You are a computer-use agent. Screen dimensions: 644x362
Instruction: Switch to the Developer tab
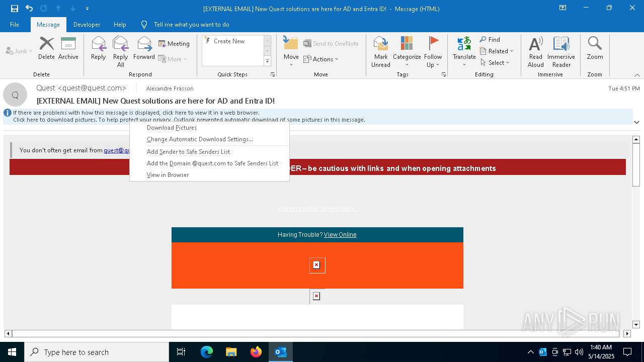click(x=87, y=25)
